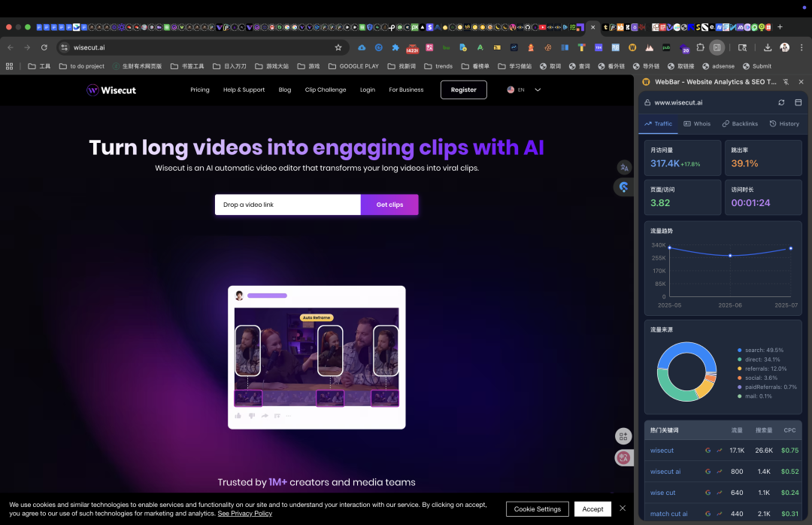Screen dimensions: 812x525
Task: Expand the language chevron arrow
Action: coord(538,90)
